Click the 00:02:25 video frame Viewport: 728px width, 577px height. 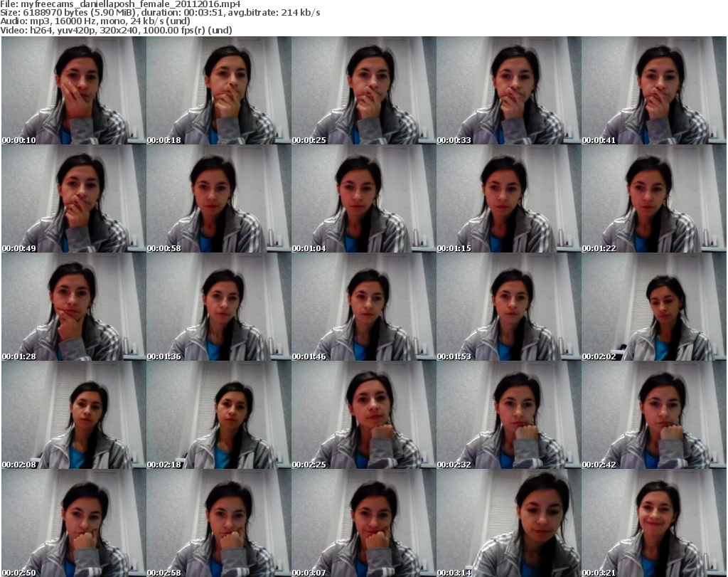tap(363, 415)
